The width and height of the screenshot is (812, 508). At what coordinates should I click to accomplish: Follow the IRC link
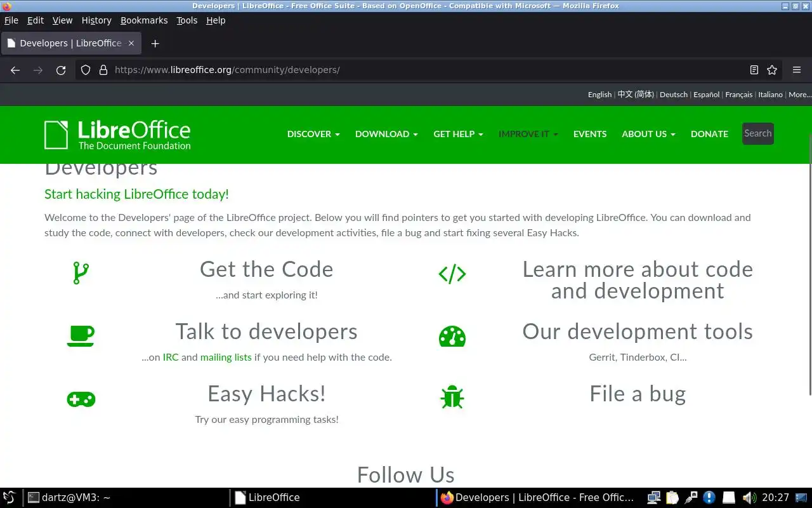tap(171, 358)
